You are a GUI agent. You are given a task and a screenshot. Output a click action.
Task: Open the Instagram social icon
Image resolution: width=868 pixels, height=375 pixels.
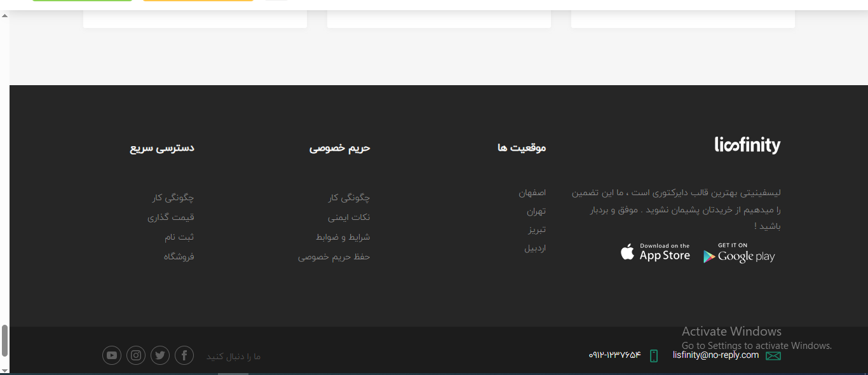click(x=136, y=355)
